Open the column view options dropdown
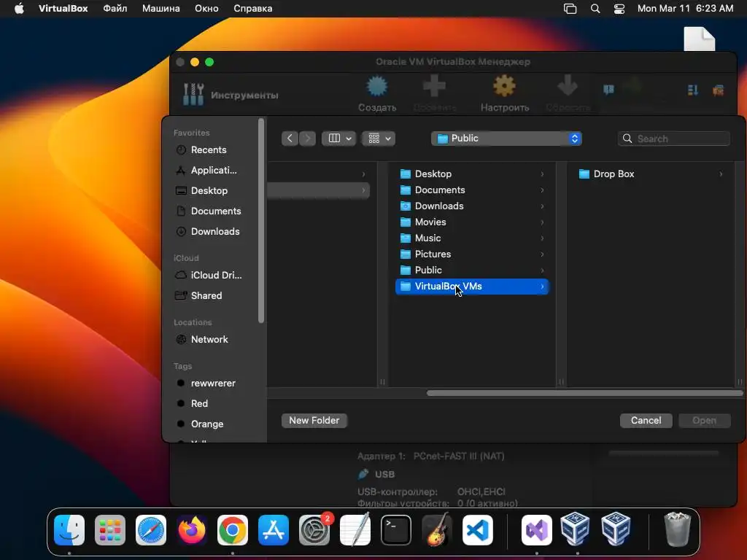Screen dimensions: 747x560 pyautogui.click(x=338, y=139)
